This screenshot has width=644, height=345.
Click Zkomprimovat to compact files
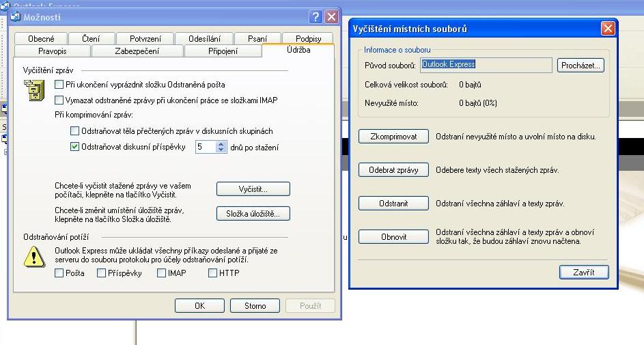point(393,137)
